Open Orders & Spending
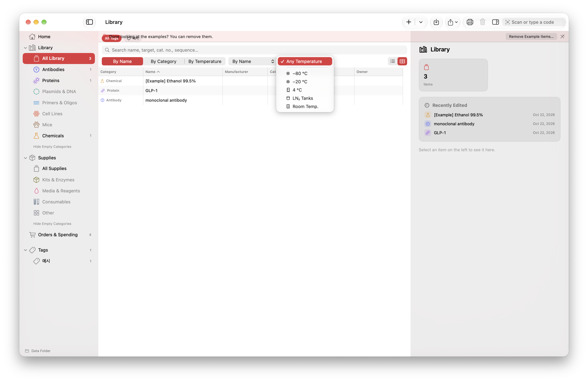588x382 pixels. click(x=59, y=235)
